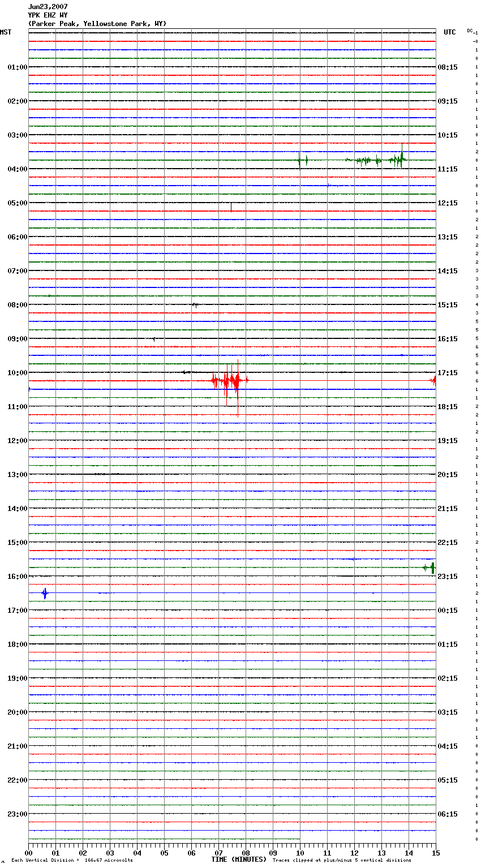Select the 13:00 MST time label
The width and height of the screenshot is (481, 868).
pos(18,475)
